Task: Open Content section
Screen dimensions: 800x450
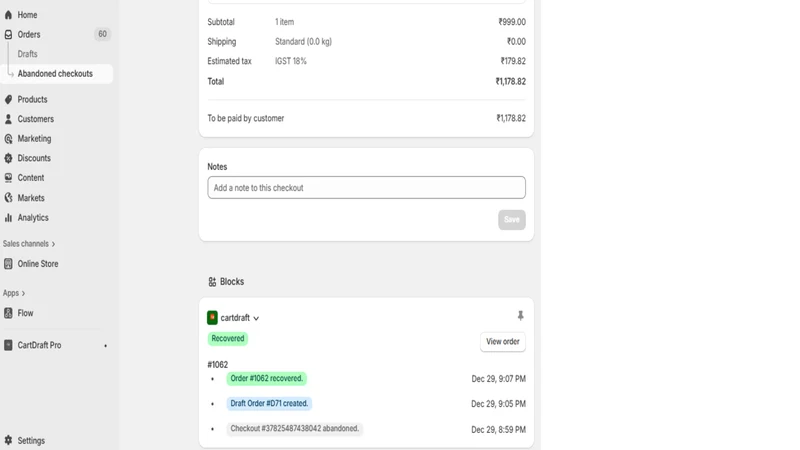Action: (31, 178)
